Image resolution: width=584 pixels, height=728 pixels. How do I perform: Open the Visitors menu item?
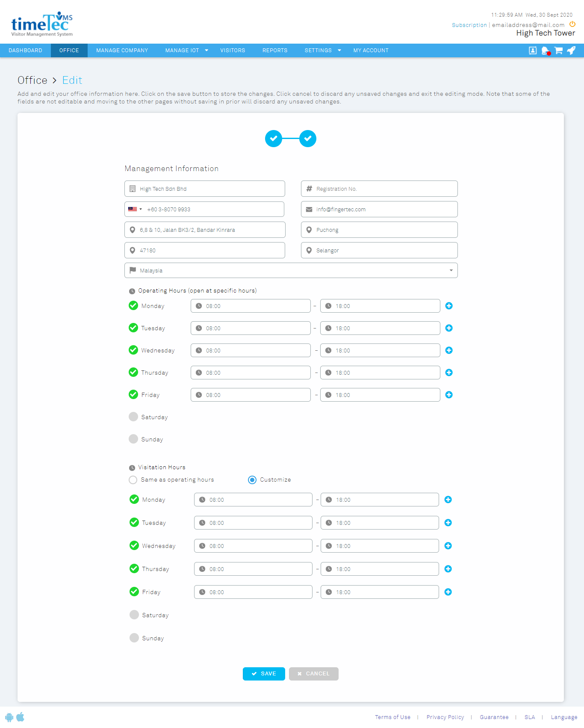tap(233, 50)
